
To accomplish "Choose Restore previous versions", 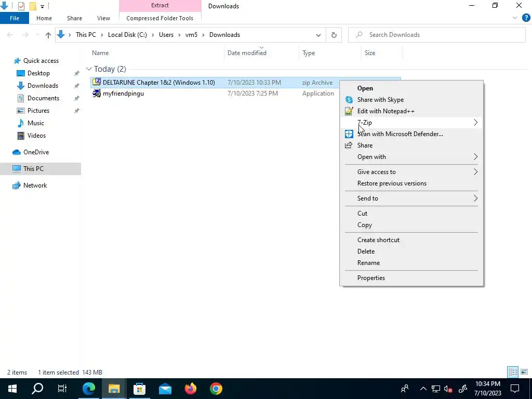I will point(411,183).
